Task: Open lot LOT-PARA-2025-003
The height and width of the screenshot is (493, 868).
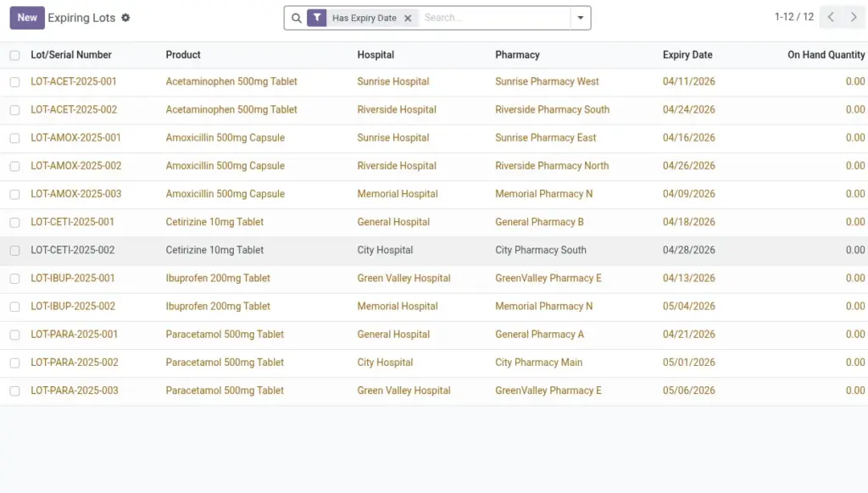Action: click(75, 391)
